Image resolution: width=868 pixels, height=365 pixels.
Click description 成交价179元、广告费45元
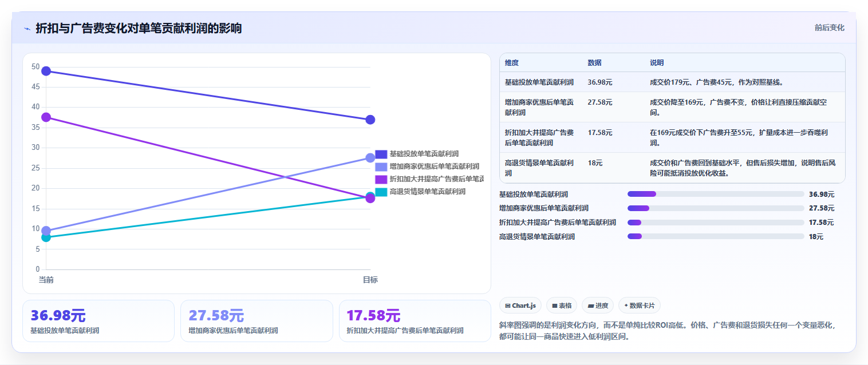pos(716,82)
